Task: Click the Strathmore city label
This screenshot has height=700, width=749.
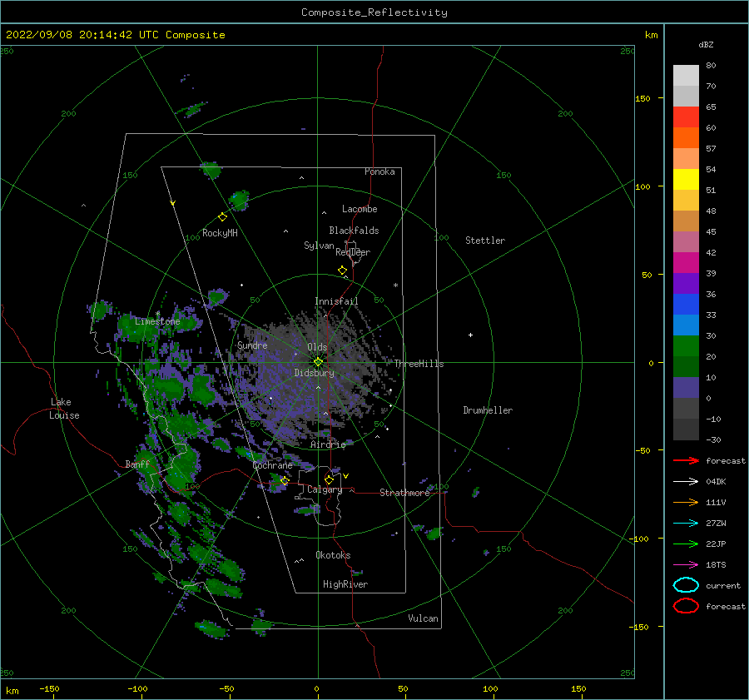Action: pos(404,493)
